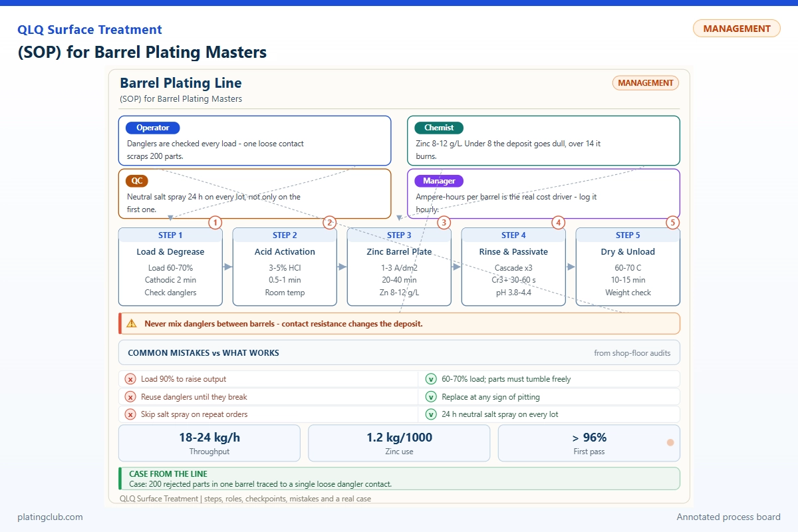Click the MANAGEMENT badge inside the Barrel Plating Line card
This screenshot has width=798, height=532.
(645, 83)
